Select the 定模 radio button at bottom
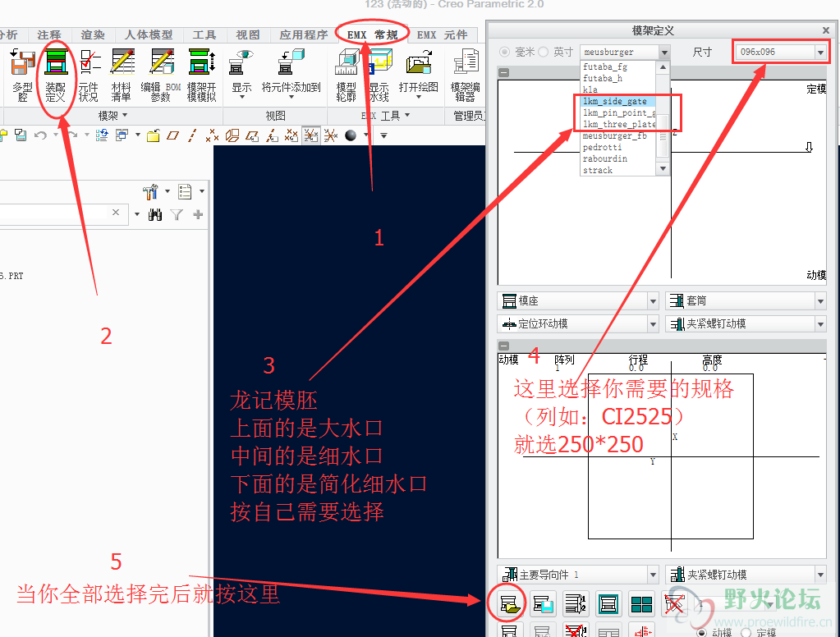 pyautogui.click(x=746, y=633)
